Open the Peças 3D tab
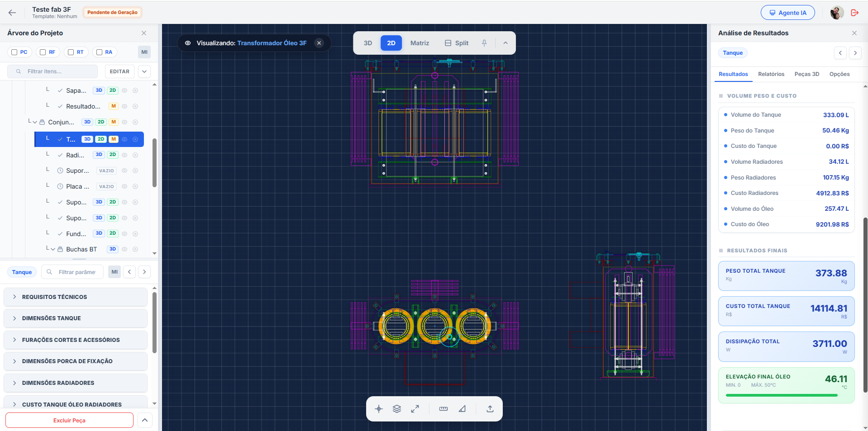The image size is (868, 431). 807,74
